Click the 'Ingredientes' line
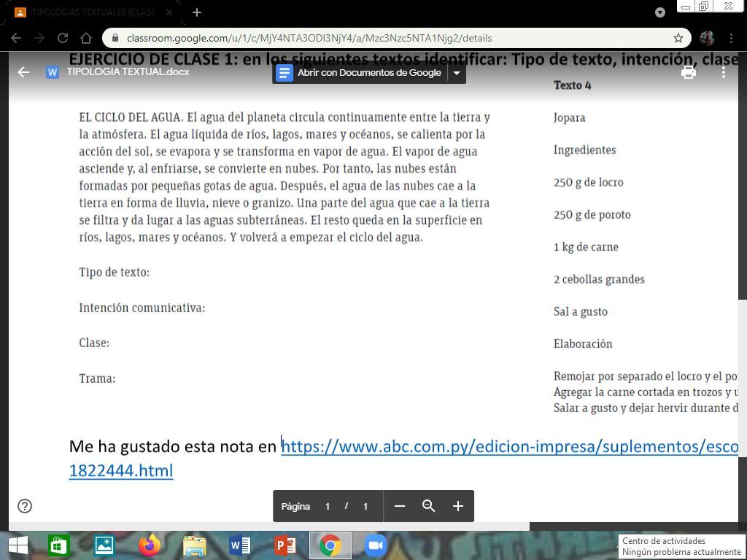Image resolution: width=747 pixels, height=560 pixels. tap(584, 150)
